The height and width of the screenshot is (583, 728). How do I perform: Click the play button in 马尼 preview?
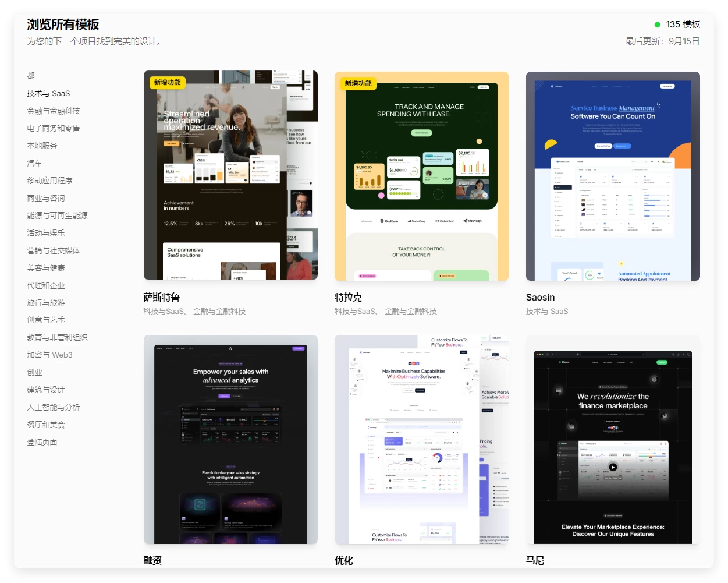click(613, 467)
